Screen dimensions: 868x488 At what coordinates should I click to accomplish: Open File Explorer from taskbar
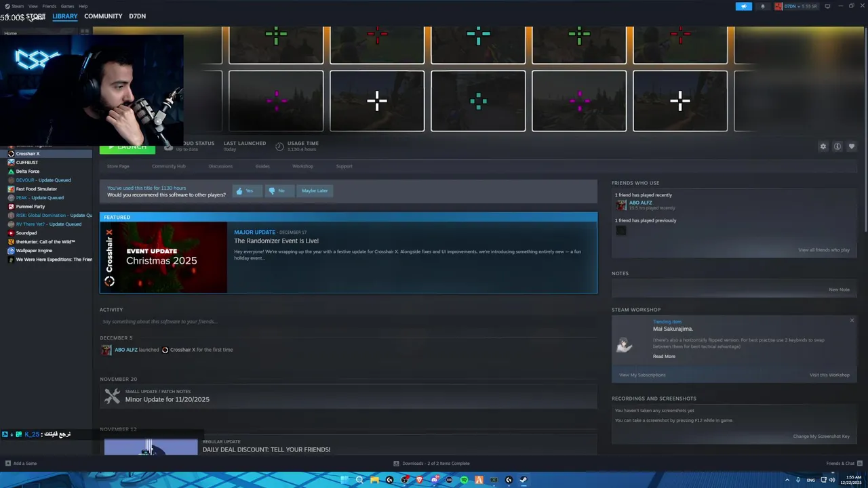375,480
